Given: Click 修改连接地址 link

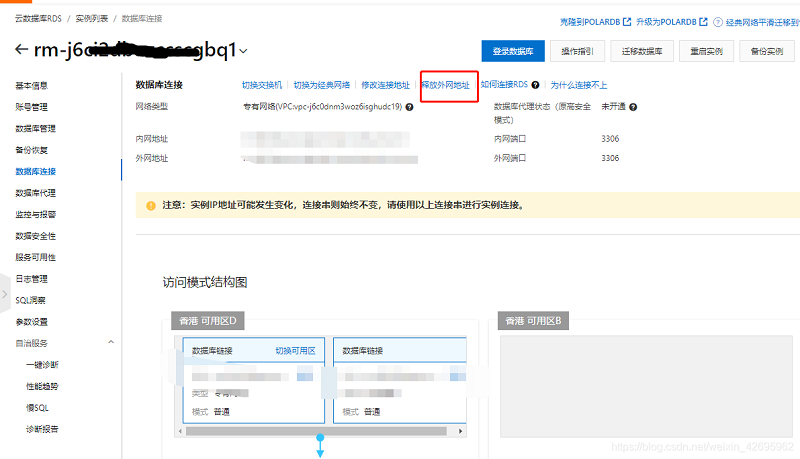Looking at the screenshot, I should pos(385,85).
